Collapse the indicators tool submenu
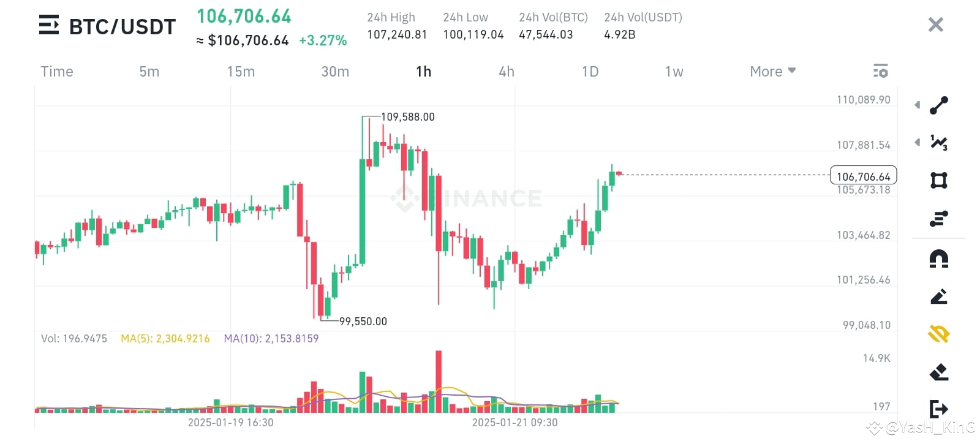980x441 pixels. point(917,142)
